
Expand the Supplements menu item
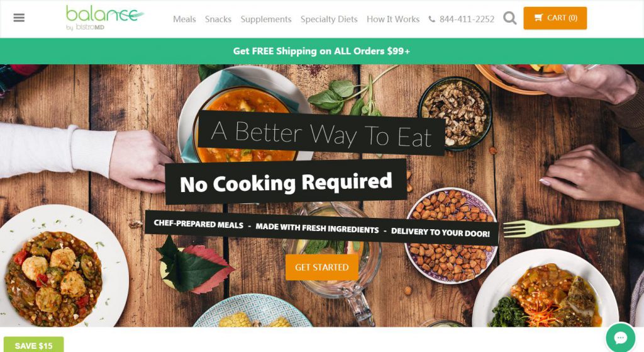[266, 20]
